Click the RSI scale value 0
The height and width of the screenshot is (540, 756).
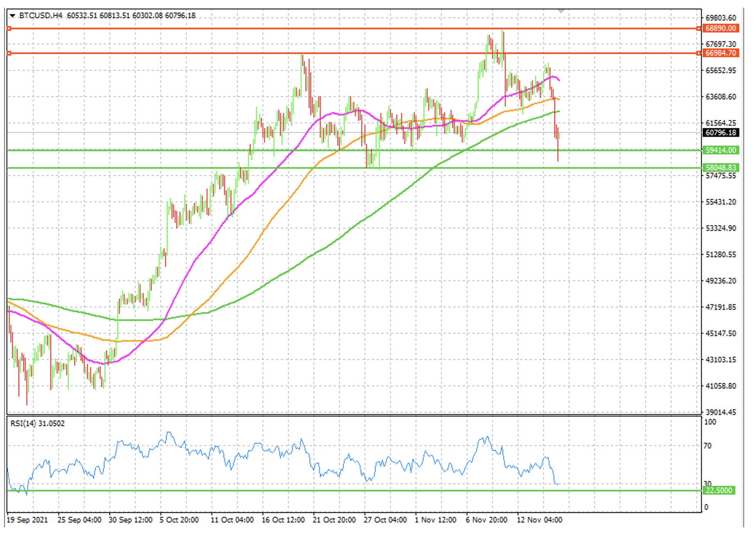[x=706, y=507]
